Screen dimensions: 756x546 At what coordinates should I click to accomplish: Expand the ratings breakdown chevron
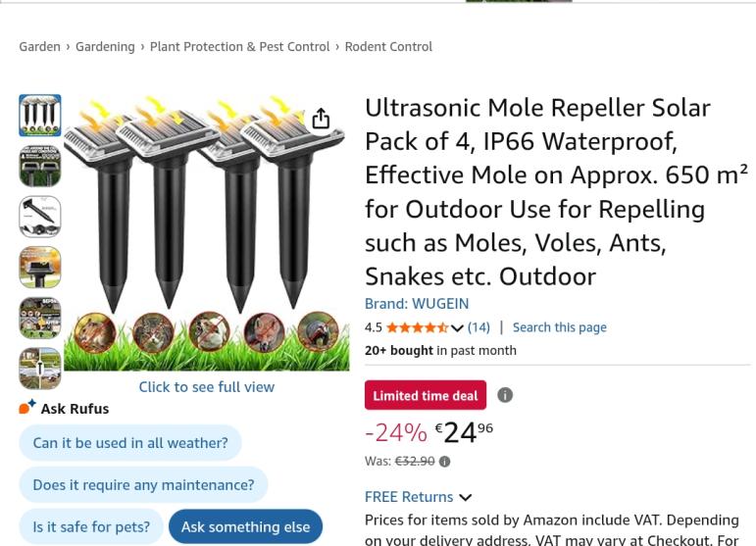457,328
